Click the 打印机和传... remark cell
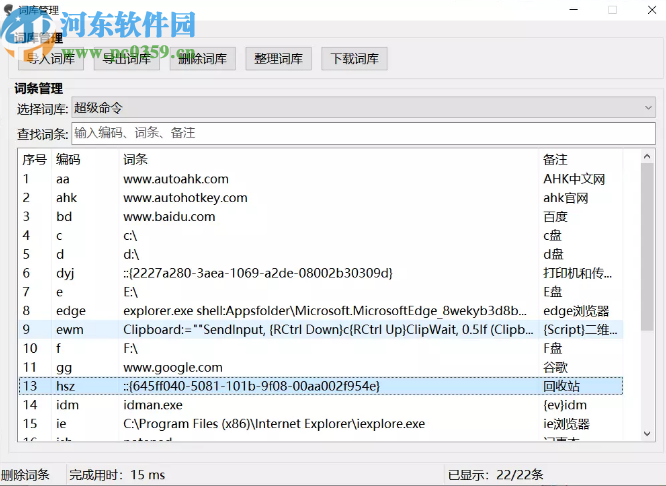Screen dimensions: 666x486 point(578,273)
